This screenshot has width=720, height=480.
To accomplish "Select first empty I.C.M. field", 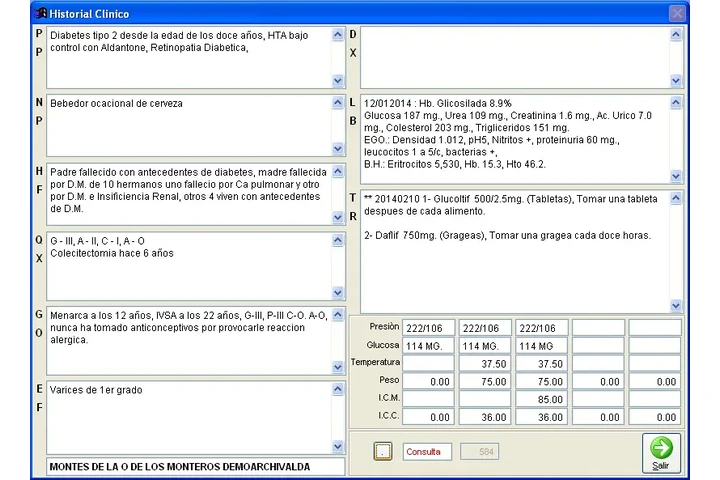I will pos(428,399).
